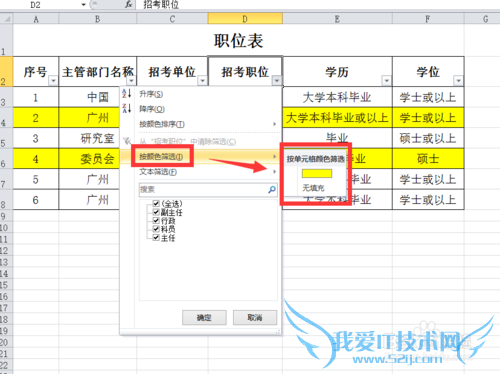Click the select-all corner of the sheet
Screen dimensions: 500x374
click(x=6, y=19)
